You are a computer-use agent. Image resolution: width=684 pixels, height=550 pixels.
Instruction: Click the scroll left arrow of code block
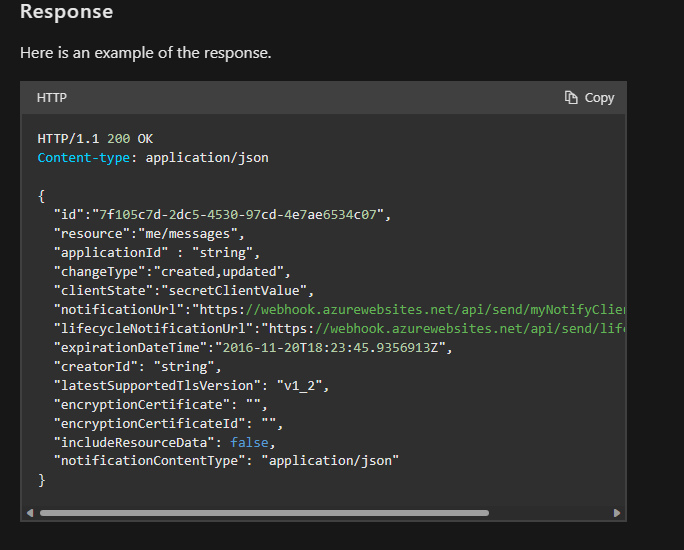(x=30, y=513)
